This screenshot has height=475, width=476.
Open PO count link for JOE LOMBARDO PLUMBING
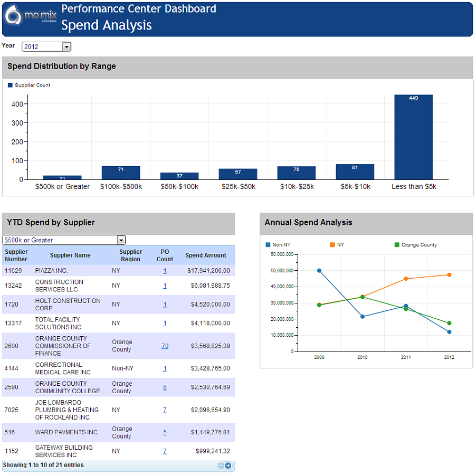[x=165, y=410]
